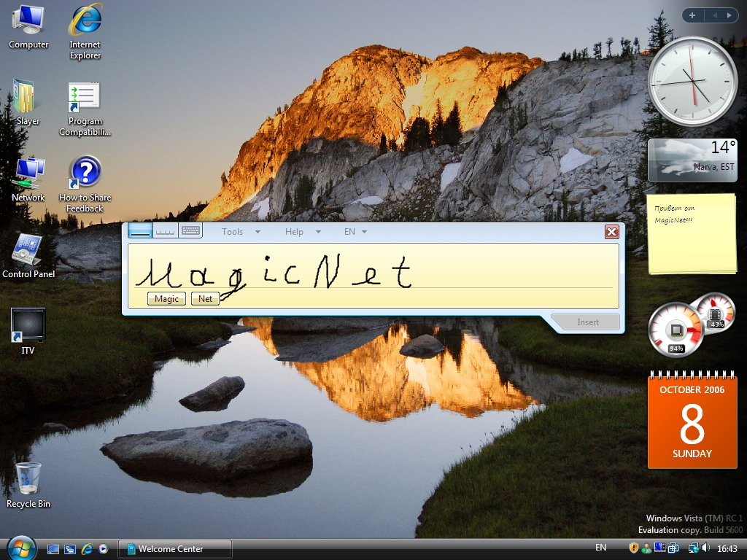
Task: Click the CPU meter gadget showing 94%
Action: tap(676, 330)
